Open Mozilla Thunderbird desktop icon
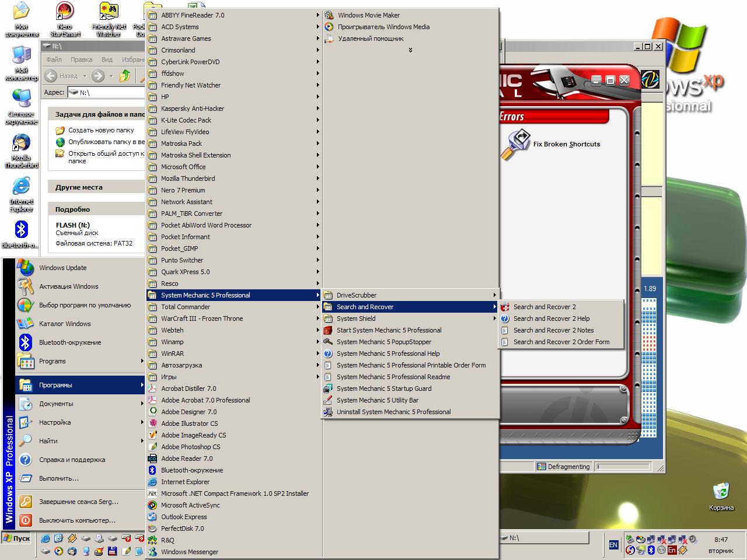This screenshot has width=747, height=560. pyautogui.click(x=22, y=151)
